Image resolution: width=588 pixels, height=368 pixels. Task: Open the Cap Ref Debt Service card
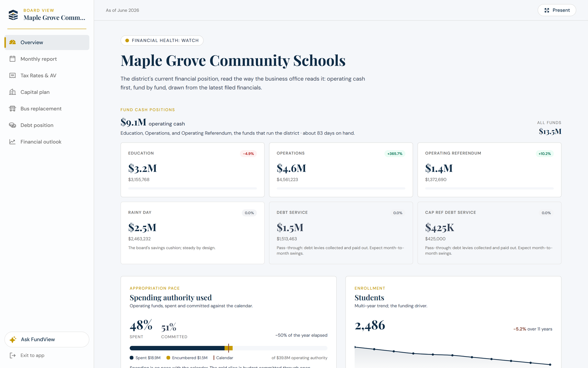pyautogui.click(x=489, y=233)
